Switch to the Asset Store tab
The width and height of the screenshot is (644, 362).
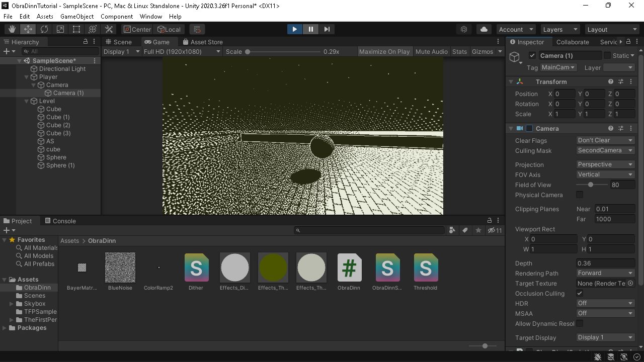(x=202, y=42)
